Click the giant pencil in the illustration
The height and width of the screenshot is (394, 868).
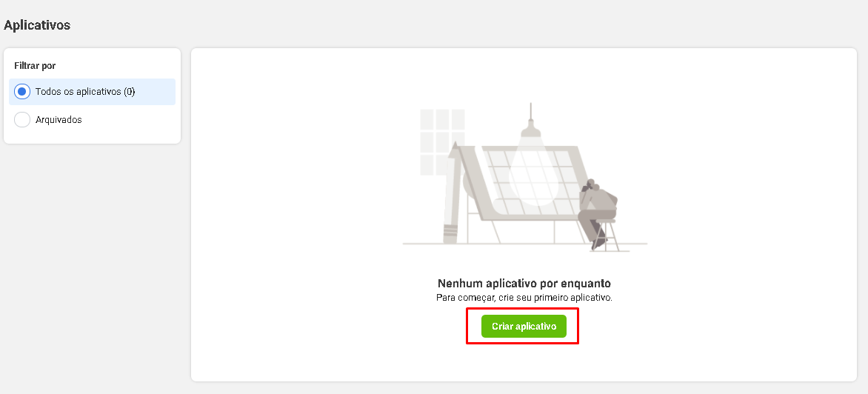click(453, 193)
